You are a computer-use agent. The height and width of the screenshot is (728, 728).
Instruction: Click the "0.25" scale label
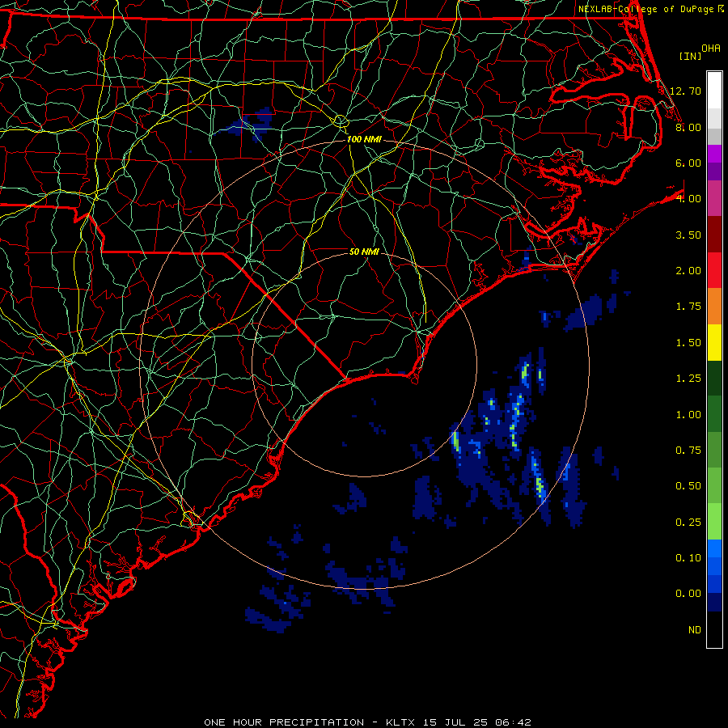pyautogui.click(x=688, y=523)
